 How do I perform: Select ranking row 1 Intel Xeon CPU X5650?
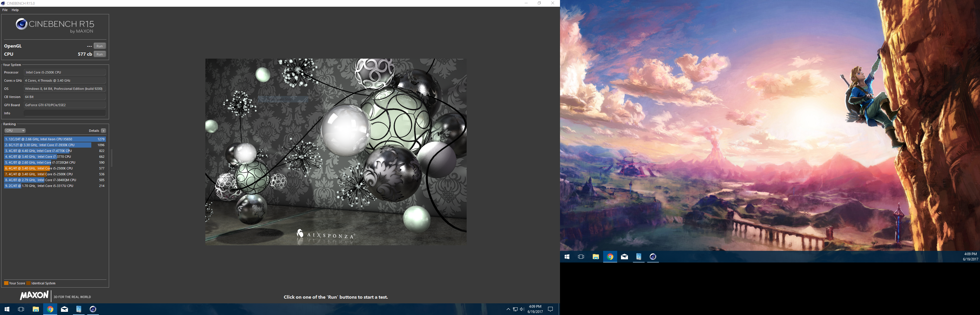(55, 139)
